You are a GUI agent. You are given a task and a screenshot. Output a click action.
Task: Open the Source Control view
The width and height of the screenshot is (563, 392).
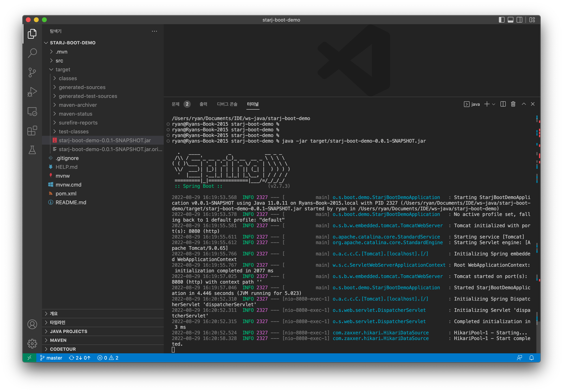pyautogui.click(x=32, y=72)
